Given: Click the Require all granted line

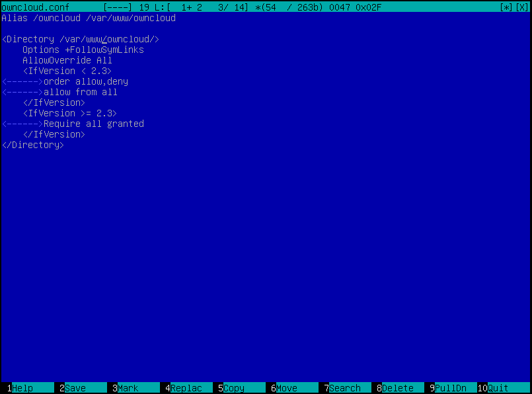Looking at the screenshot, I should point(94,124).
